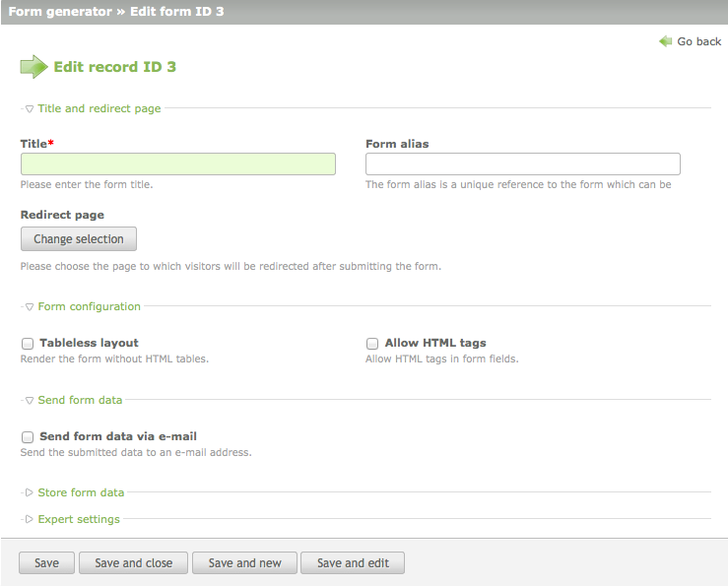Click Save and close
Screen dimensions: 728x586
click(133, 563)
